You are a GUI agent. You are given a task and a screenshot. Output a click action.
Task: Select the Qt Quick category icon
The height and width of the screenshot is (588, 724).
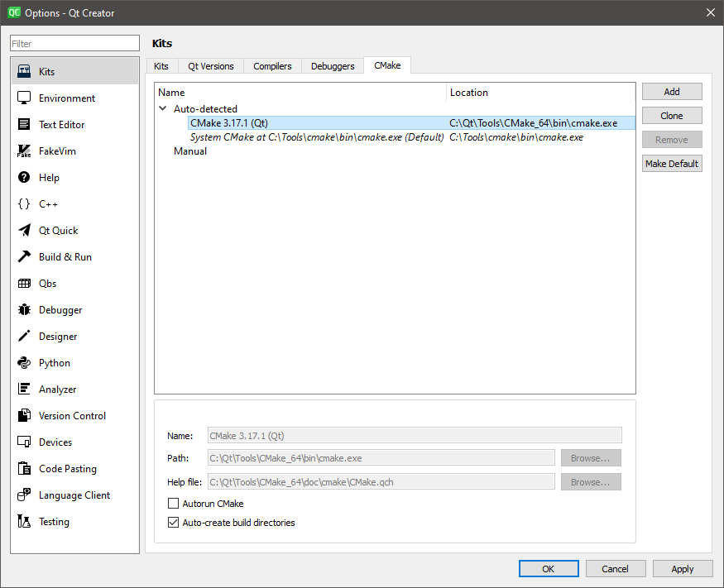23,230
